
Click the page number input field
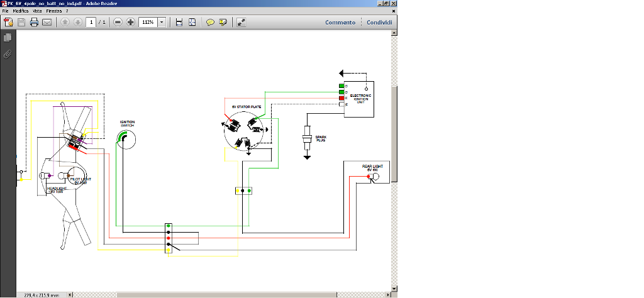(x=91, y=22)
